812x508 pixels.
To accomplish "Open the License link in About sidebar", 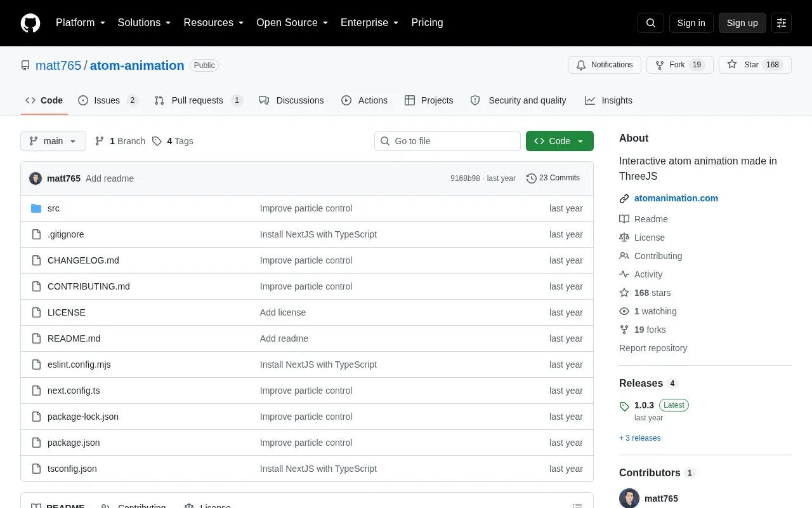I will click(643, 237).
